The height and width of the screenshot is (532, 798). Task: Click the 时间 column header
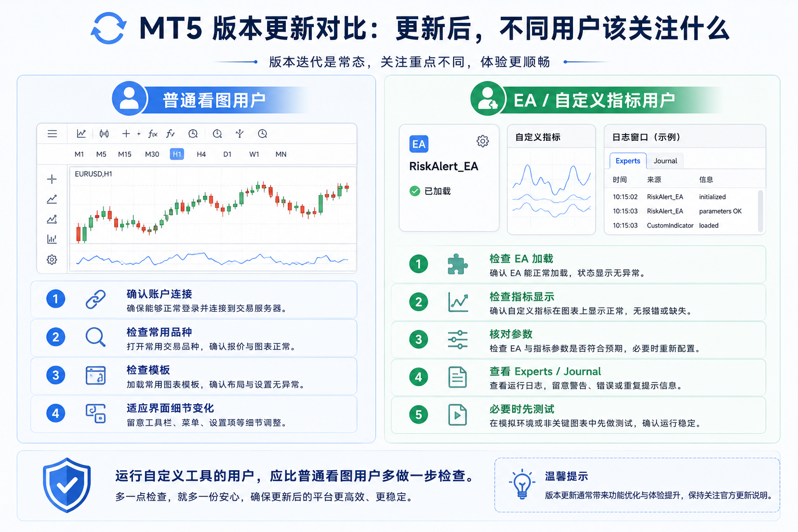click(x=620, y=180)
